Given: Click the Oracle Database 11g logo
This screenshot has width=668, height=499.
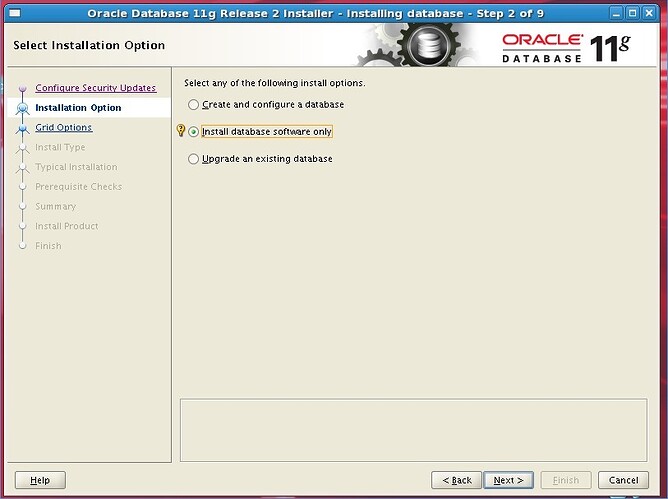Looking at the screenshot, I should [572, 46].
